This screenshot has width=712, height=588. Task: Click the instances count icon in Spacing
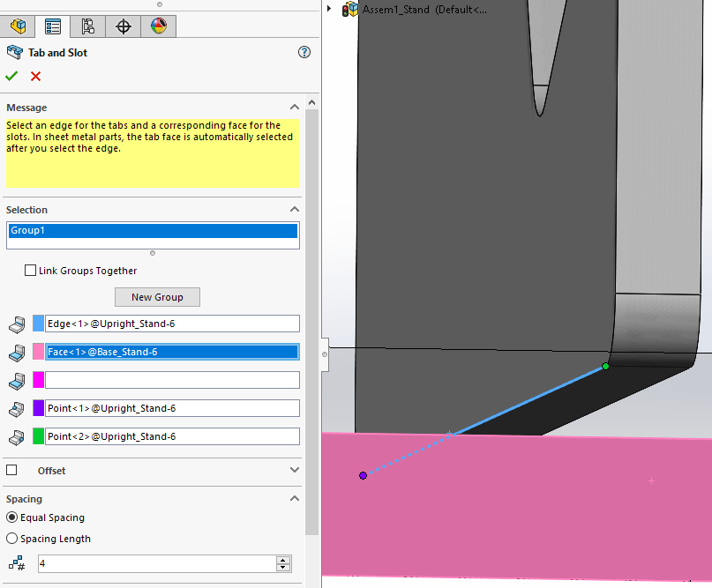16,564
